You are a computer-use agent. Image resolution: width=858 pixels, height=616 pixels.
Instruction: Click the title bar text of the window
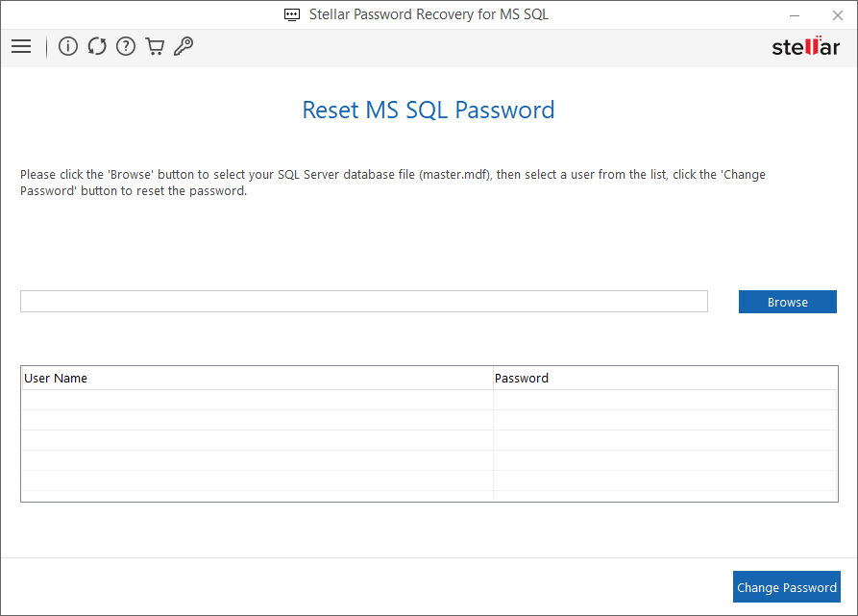[429, 14]
